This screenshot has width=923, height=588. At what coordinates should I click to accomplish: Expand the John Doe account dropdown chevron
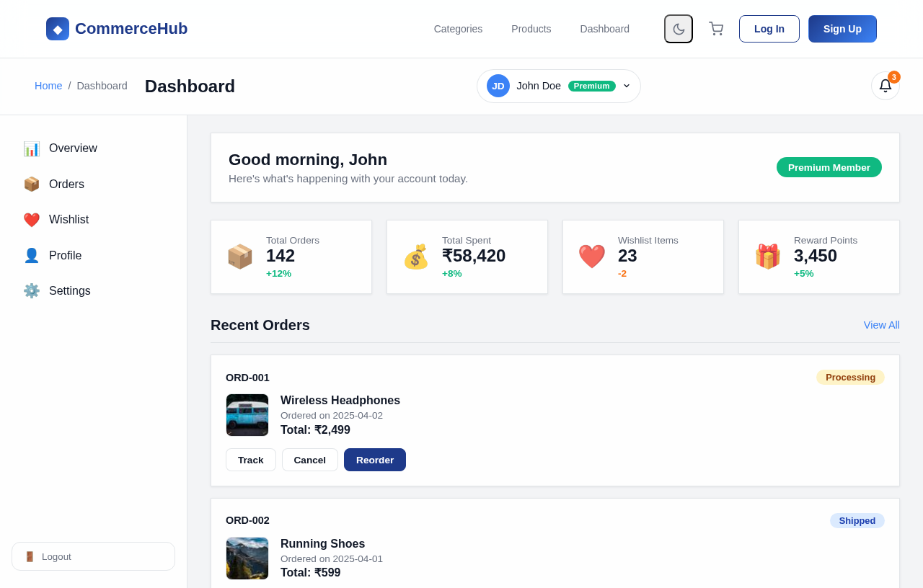coord(627,86)
